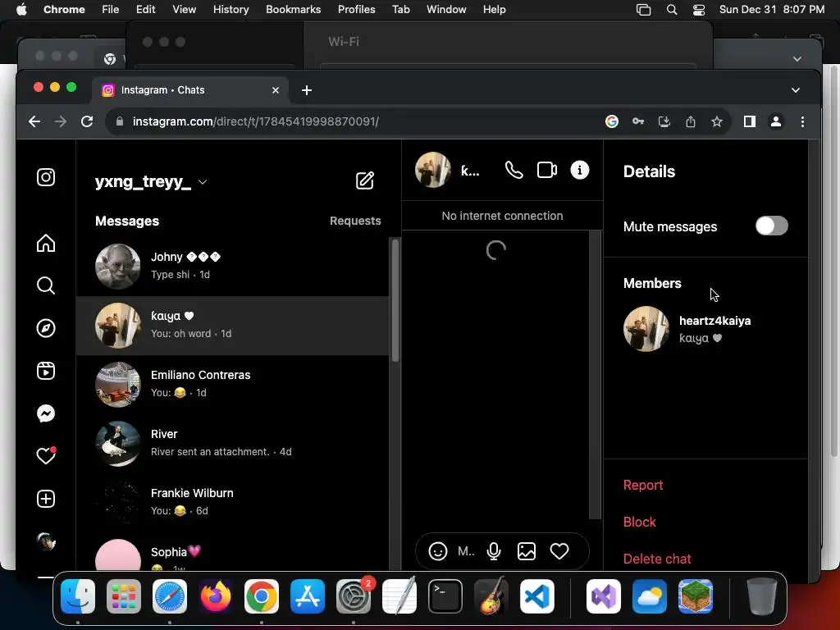Open the Emiliano Contreras chat
Screen dimensions: 840x630
(233, 384)
